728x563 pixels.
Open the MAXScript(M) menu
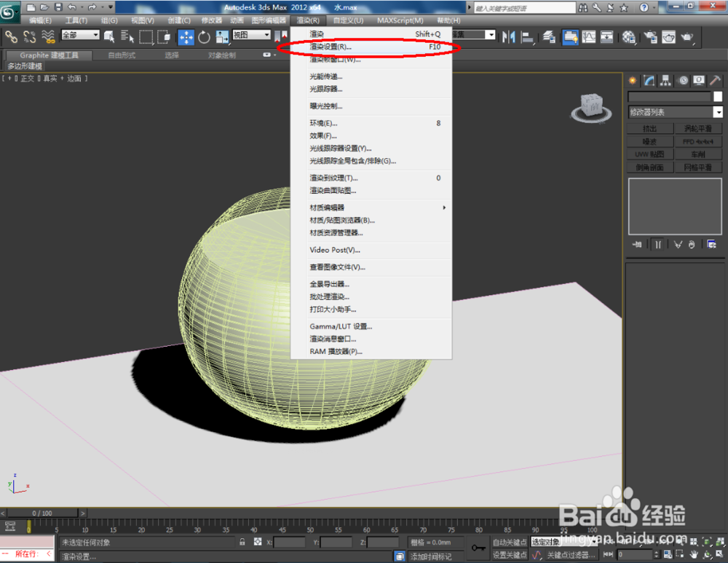click(400, 20)
